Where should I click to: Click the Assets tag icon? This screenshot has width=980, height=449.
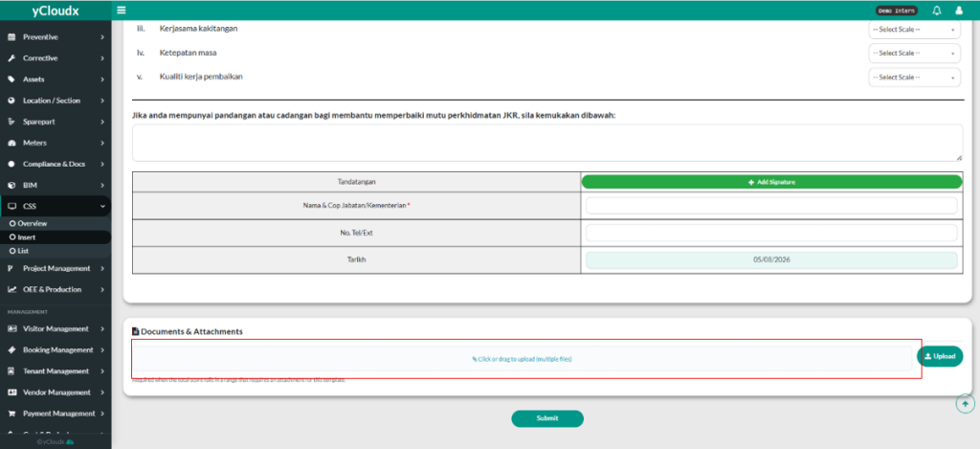(11, 79)
